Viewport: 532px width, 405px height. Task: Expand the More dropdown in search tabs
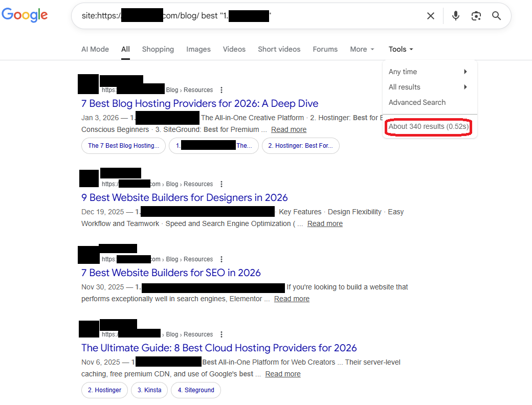coord(362,49)
